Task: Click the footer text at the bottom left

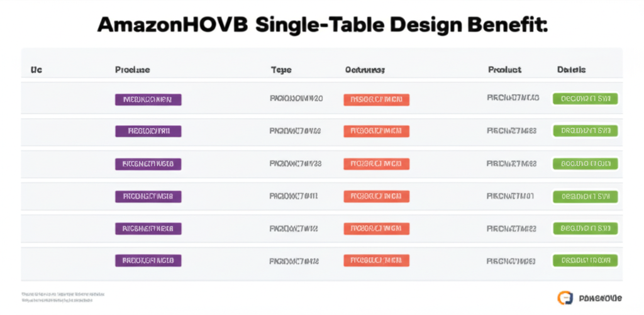Action: 63,297
